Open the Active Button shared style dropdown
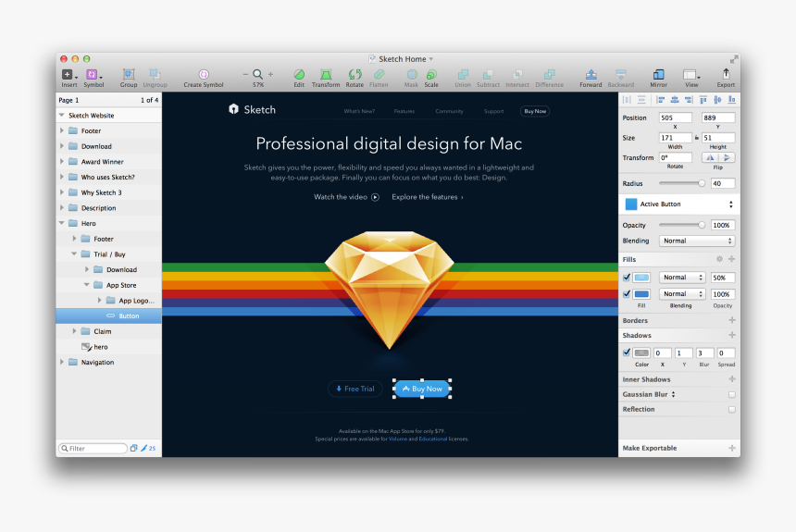 [x=679, y=204]
